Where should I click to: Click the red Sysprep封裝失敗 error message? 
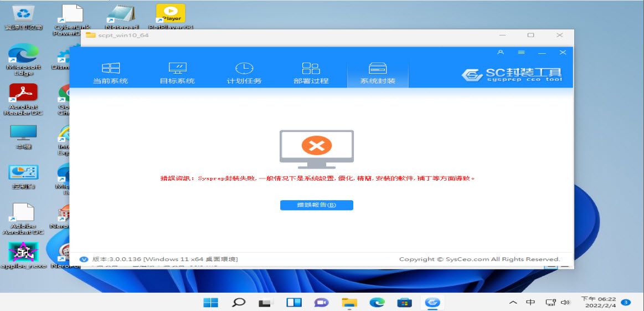pyautogui.click(x=317, y=179)
